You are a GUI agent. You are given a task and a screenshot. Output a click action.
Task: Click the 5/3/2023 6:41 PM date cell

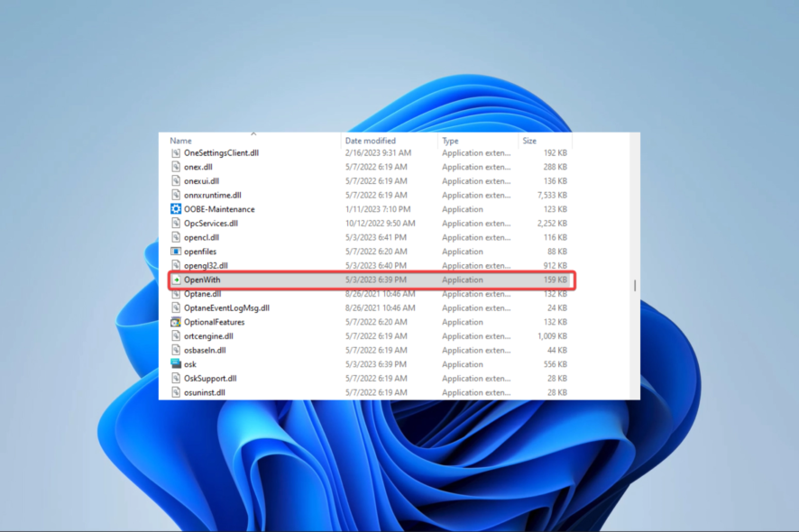tap(375, 237)
